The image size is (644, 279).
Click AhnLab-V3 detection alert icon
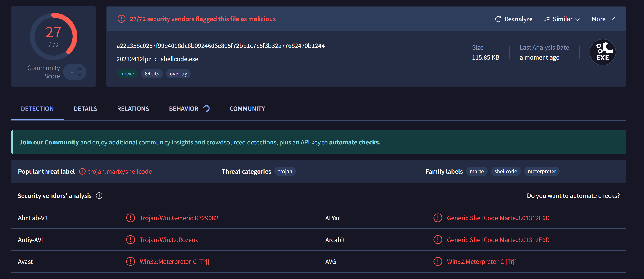(130, 218)
